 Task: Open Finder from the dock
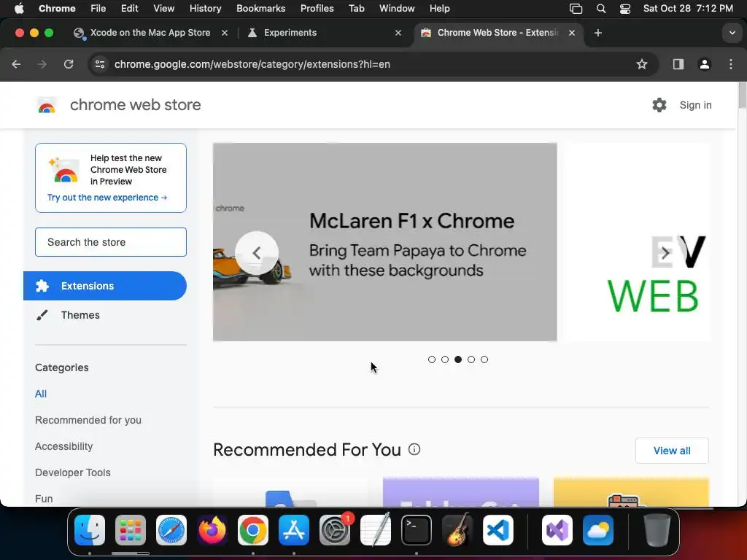tap(90, 530)
